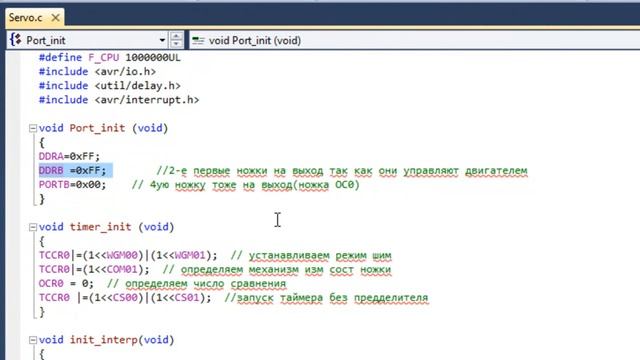This screenshot has width=640, height=360.
Task: Click the TCCR0 line with COM01
Action: tap(94, 269)
